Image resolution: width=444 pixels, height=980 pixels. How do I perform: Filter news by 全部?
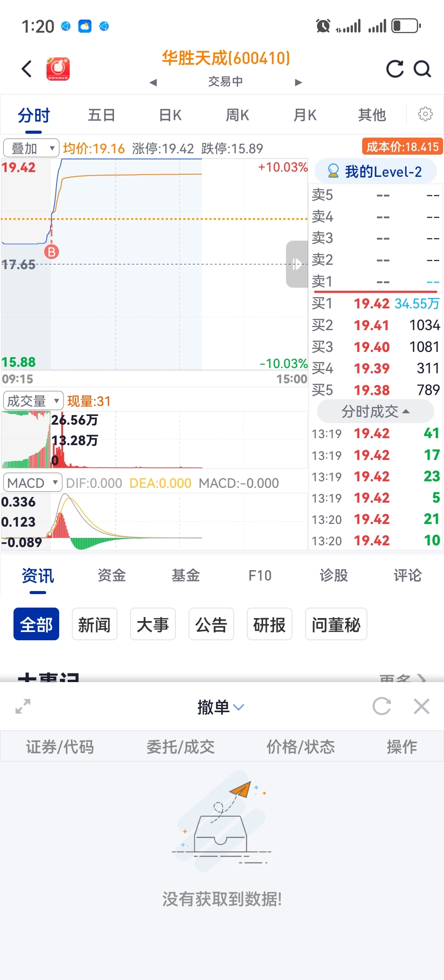[x=36, y=624]
